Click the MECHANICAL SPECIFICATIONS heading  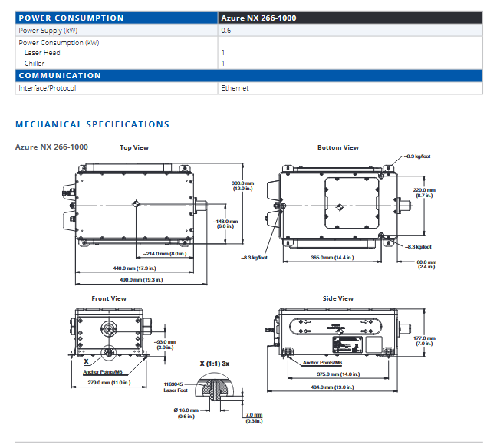click(93, 124)
